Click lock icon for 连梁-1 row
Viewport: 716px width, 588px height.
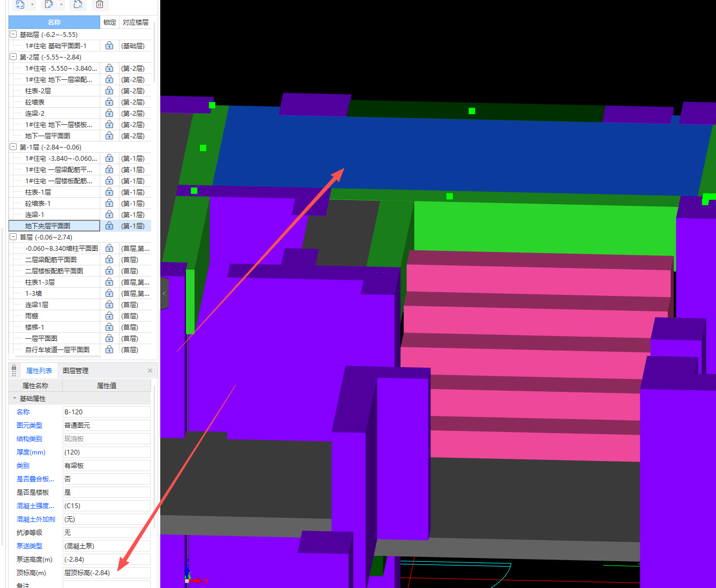[x=109, y=215]
